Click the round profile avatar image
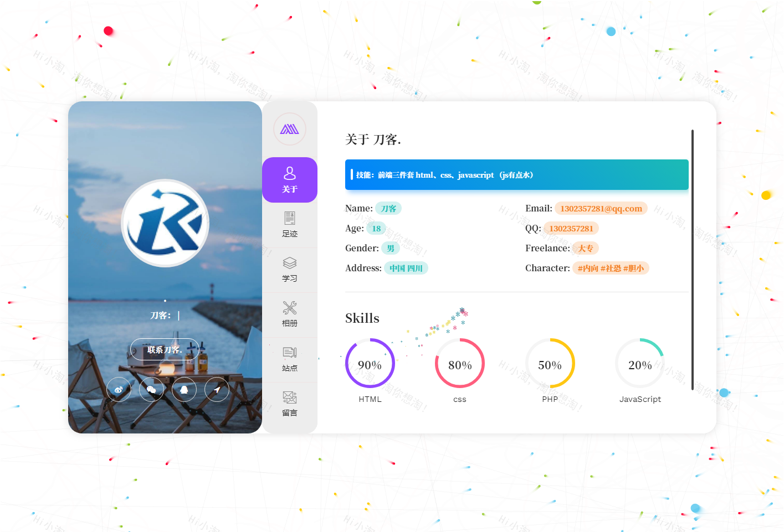 tap(165, 223)
